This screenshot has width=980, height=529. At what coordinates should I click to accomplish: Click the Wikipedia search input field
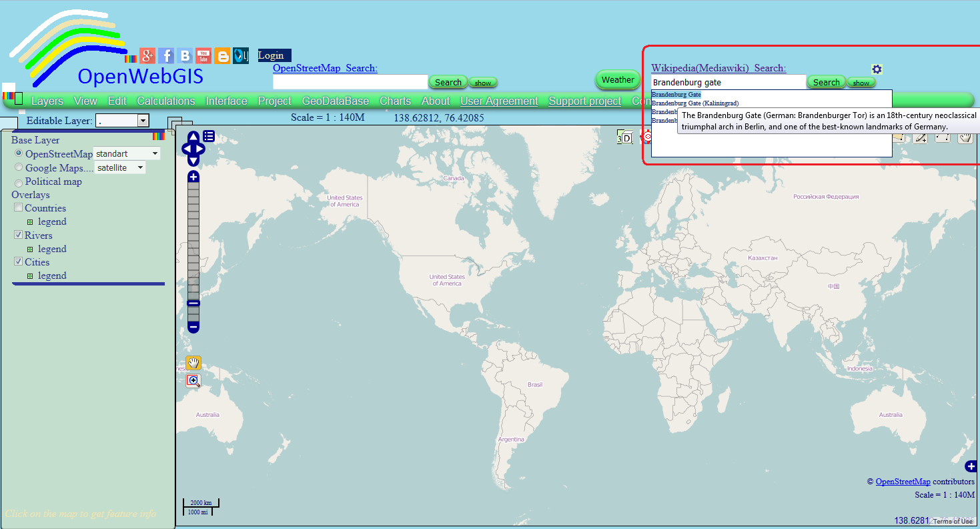(727, 81)
